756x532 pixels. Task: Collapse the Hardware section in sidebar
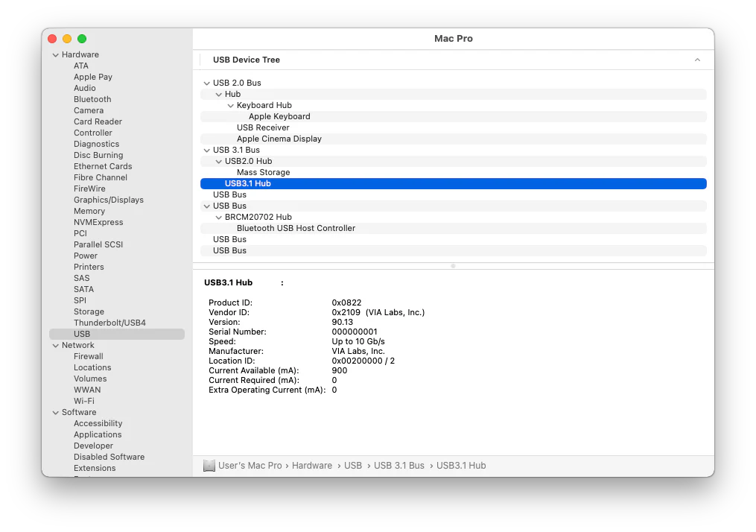pyautogui.click(x=56, y=55)
